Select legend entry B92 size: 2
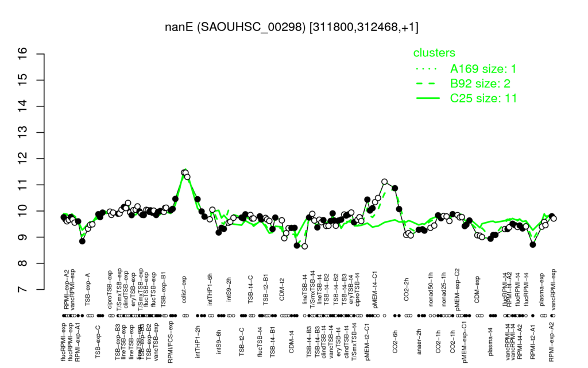This screenshot has height=368, width=588. point(480,83)
